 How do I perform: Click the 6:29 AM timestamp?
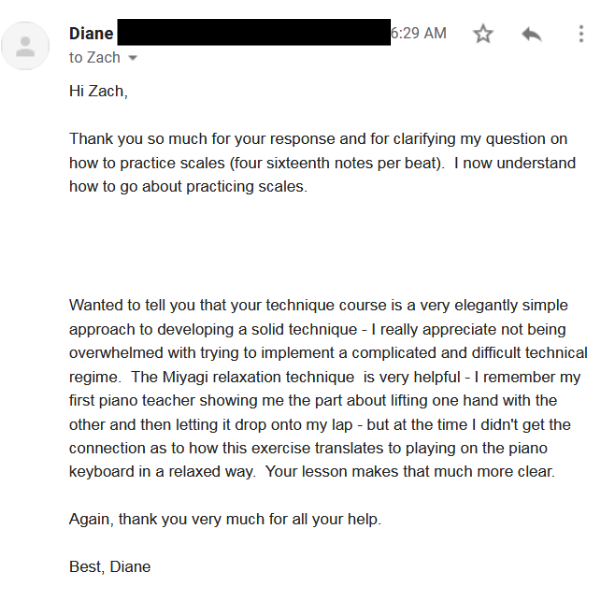coord(419,33)
